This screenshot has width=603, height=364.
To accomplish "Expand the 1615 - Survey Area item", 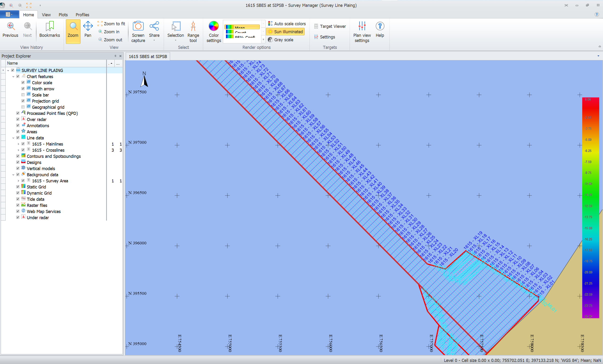I will (x=18, y=181).
